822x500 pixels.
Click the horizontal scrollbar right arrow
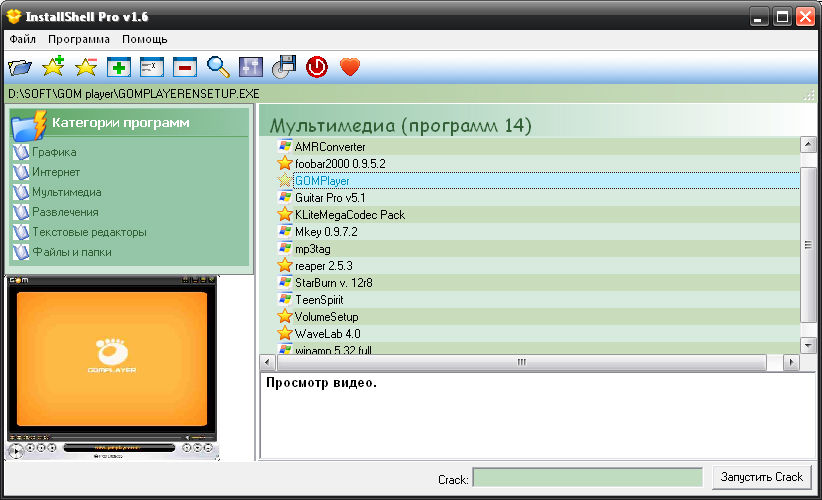coord(791,362)
